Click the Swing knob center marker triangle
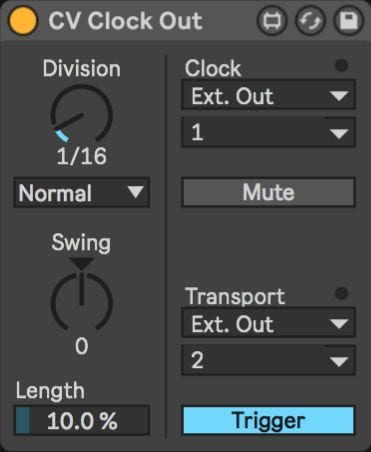This screenshot has height=452, width=371. tap(82, 263)
